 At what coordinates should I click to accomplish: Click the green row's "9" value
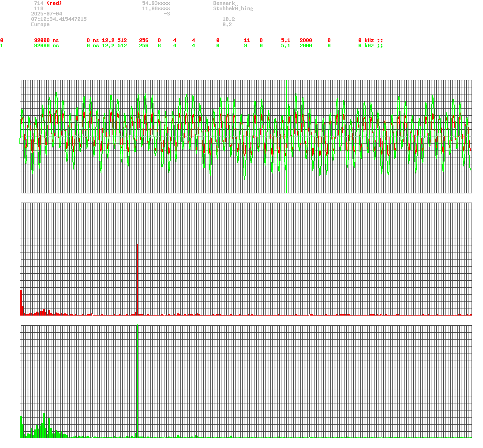coord(246,45)
